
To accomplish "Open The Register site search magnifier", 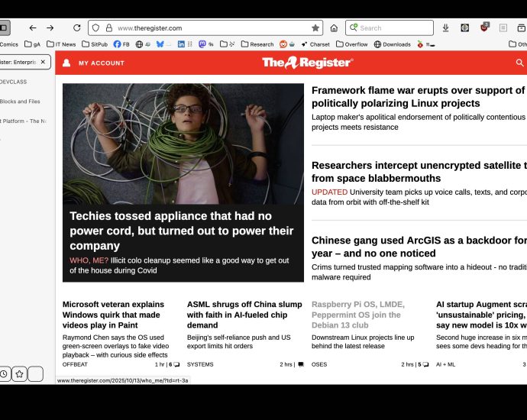I will tap(519, 63).
